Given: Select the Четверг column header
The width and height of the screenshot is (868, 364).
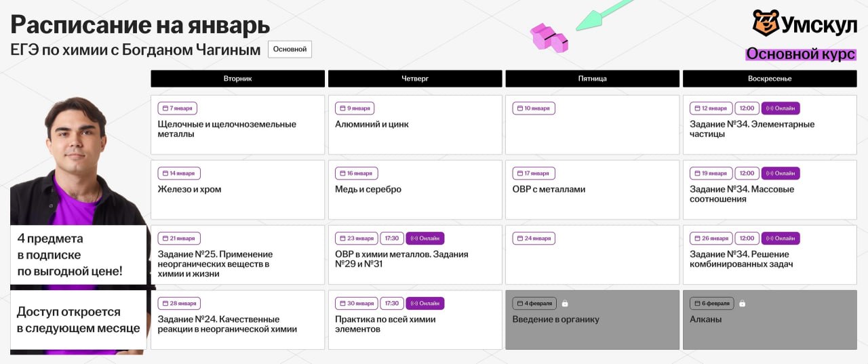Looking at the screenshot, I should (x=415, y=79).
